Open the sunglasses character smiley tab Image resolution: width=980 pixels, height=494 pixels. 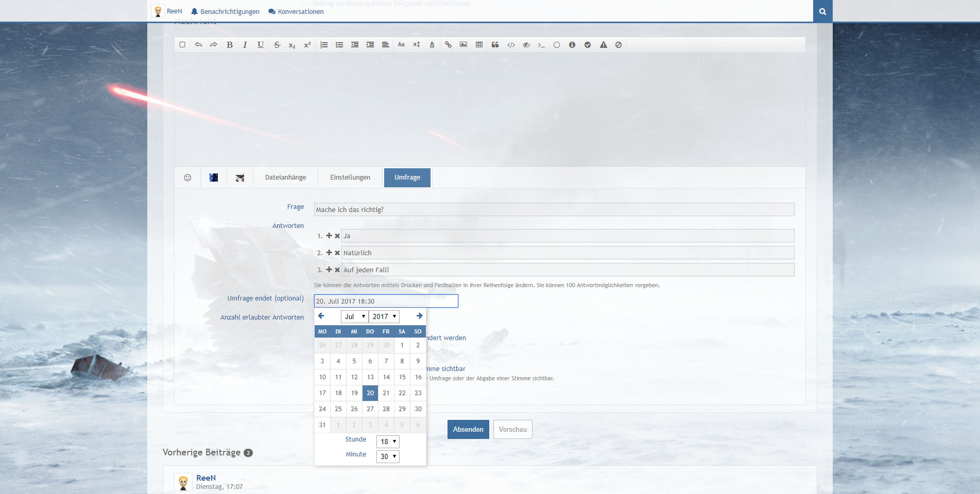pyautogui.click(x=240, y=178)
